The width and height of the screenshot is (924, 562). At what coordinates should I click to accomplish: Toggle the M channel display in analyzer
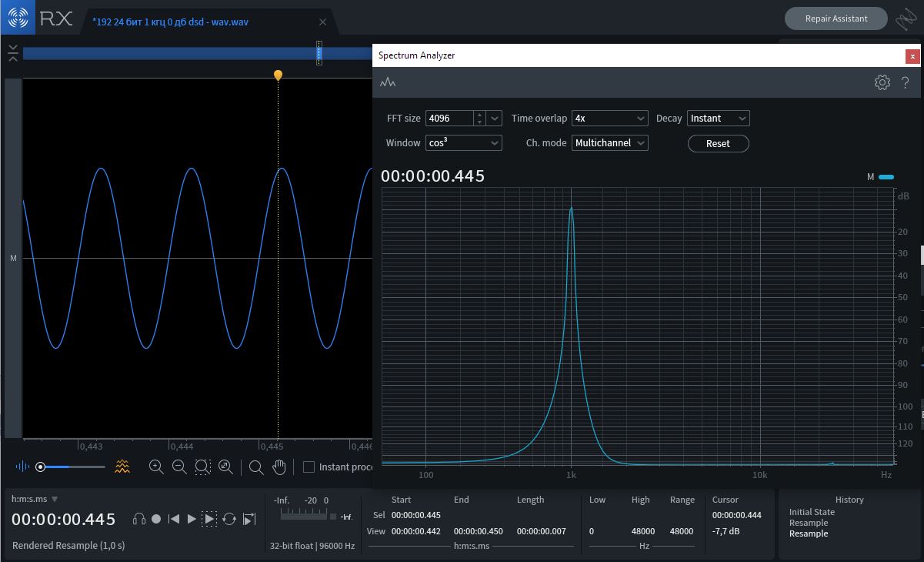[886, 177]
